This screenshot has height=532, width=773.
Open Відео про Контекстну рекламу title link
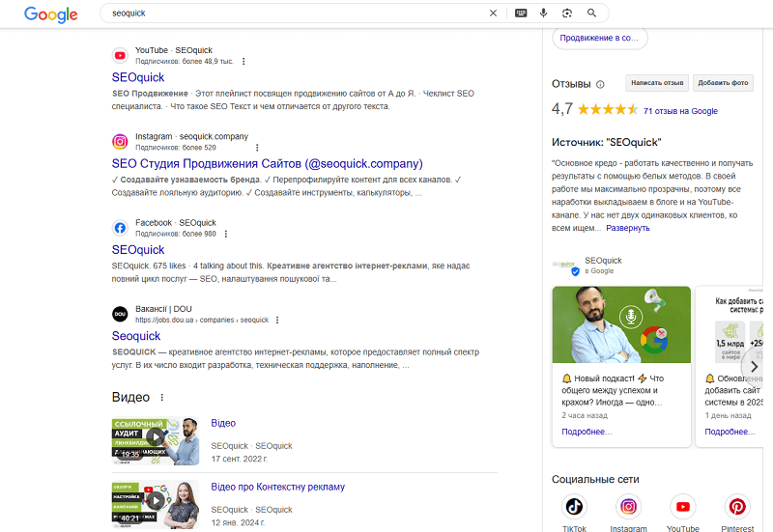[x=278, y=487]
